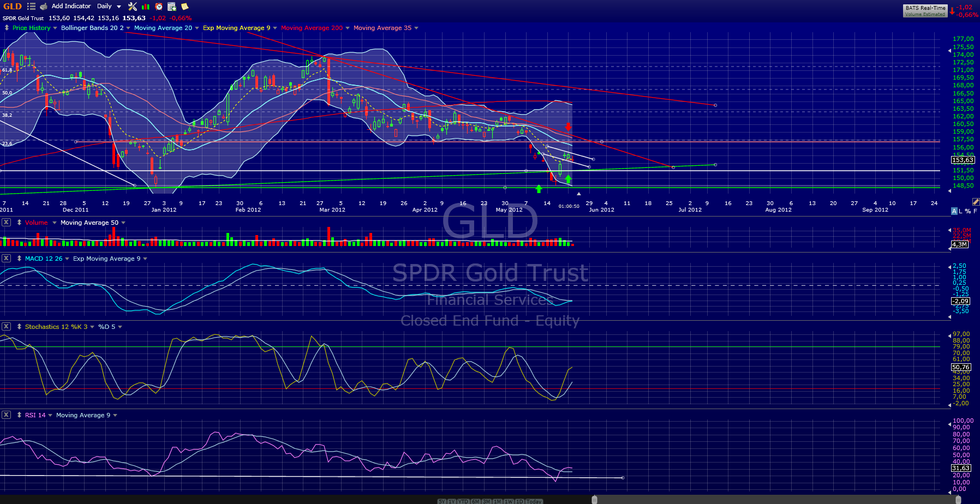This screenshot has width=980, height=504.
Task: Set chart range to 1Y
Action: point(452,501)
